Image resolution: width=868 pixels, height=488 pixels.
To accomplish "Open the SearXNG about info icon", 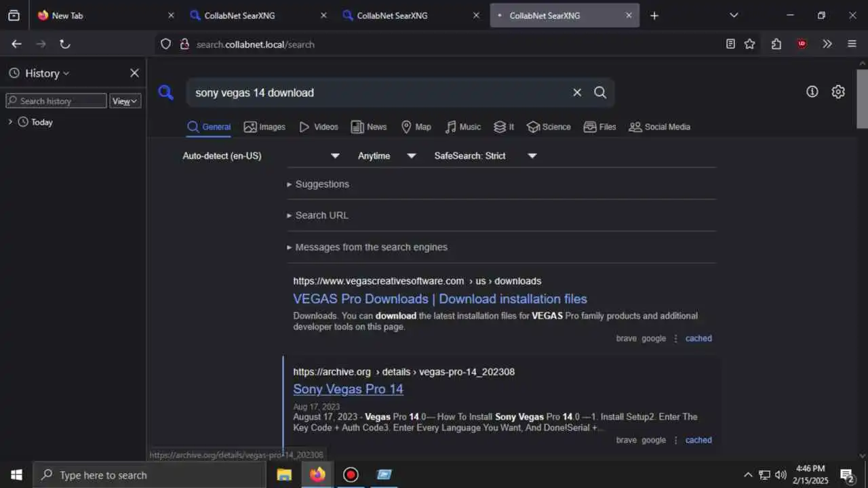I will click(812, 91).
